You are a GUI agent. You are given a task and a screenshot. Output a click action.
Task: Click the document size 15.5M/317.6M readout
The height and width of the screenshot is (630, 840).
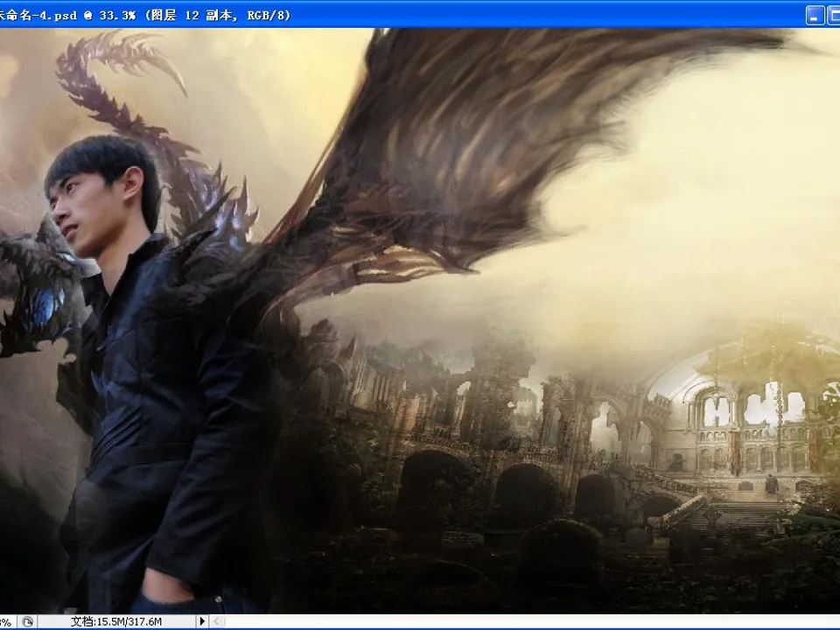point(116,621)
